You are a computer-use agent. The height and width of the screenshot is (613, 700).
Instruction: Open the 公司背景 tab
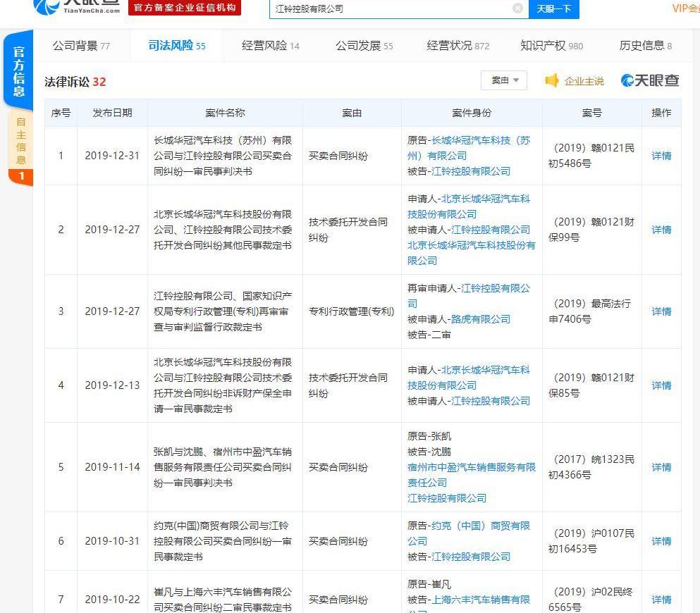coord(81,46)
